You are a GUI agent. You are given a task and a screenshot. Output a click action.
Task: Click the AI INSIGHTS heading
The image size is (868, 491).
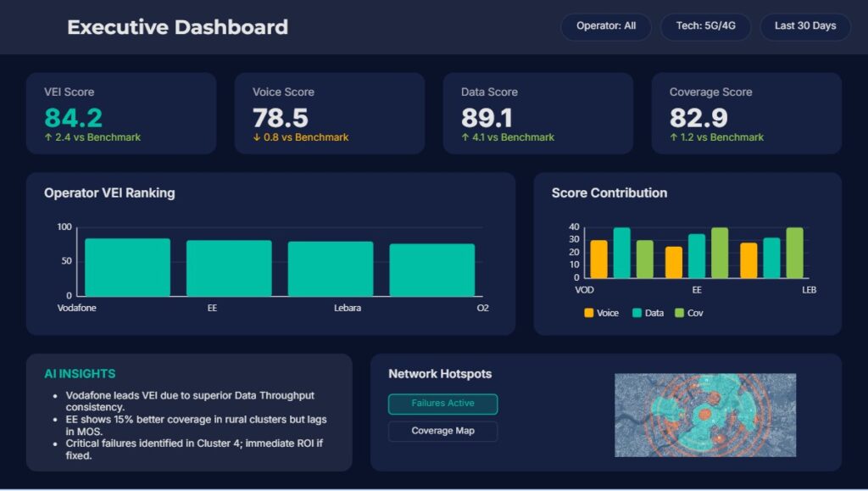pyautogui.click(x=80, y=374)
